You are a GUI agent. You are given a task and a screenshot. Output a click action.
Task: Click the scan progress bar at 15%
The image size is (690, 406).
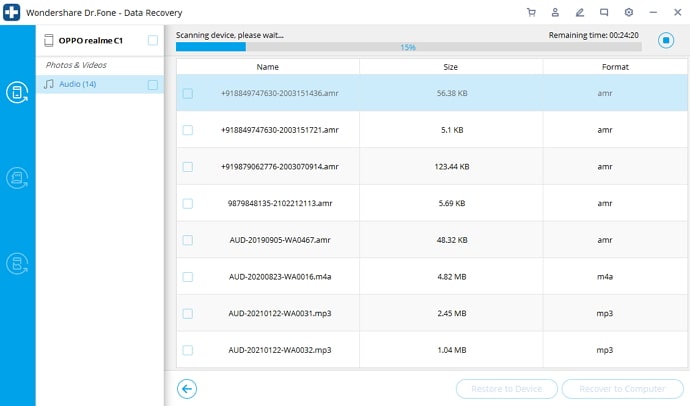[x=408, y=47]
